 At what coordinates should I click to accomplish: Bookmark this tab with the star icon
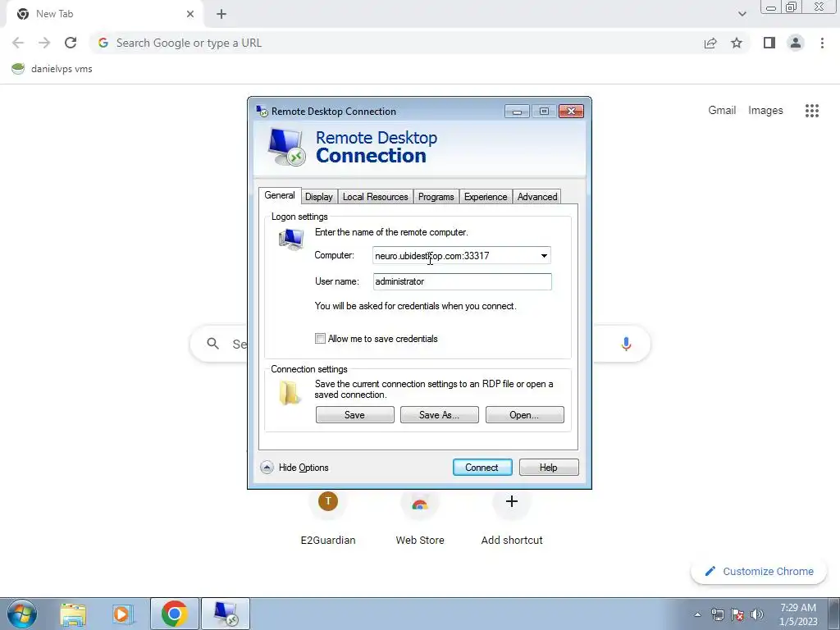[x=737, y=43]
